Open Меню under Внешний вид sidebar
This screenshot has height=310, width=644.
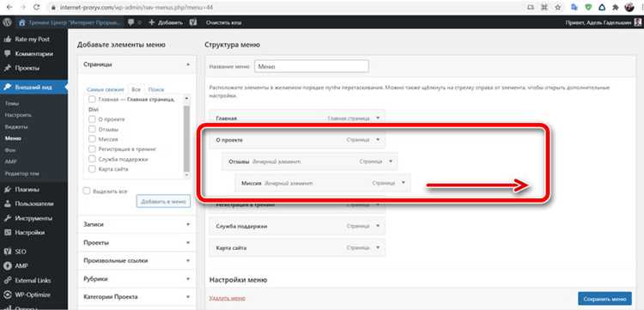13,138
